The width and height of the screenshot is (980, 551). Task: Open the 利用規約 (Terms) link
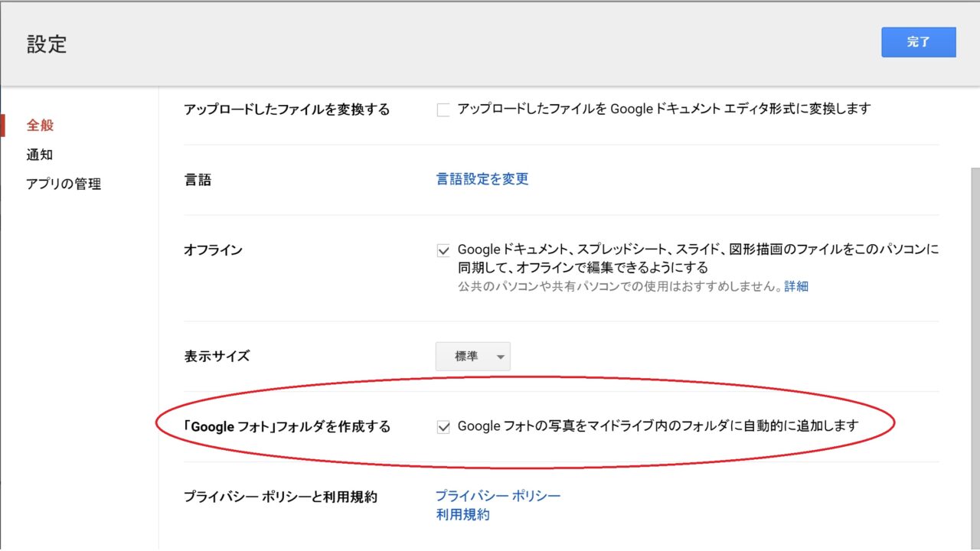(x=462, y=514)
